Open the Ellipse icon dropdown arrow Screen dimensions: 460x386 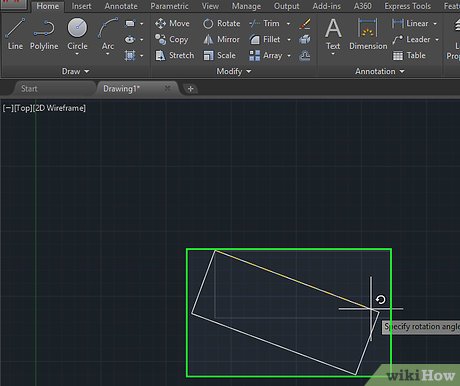tap(142, 40)
